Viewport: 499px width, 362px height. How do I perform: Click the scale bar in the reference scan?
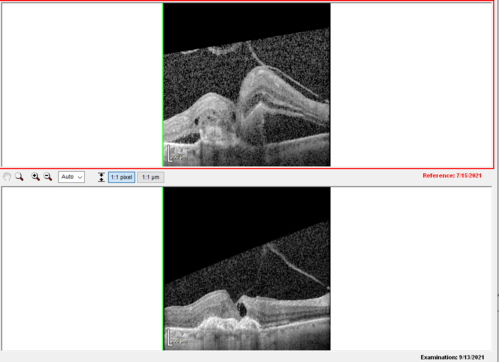tap(177, 154)
